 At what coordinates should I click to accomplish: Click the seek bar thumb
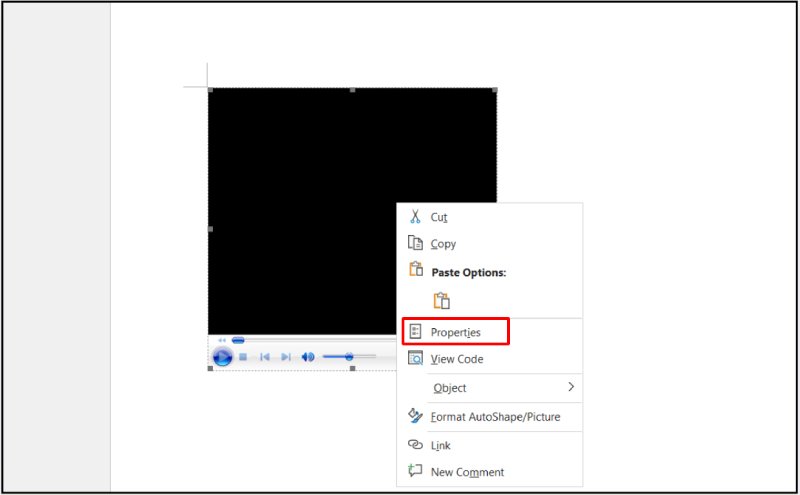pyautogui.click(x=238, y=340)
